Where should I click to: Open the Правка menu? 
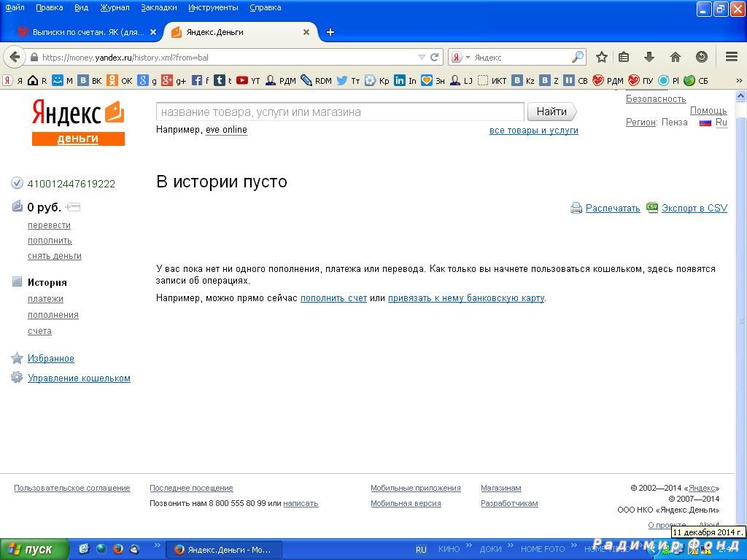click(x=50, y=7)
